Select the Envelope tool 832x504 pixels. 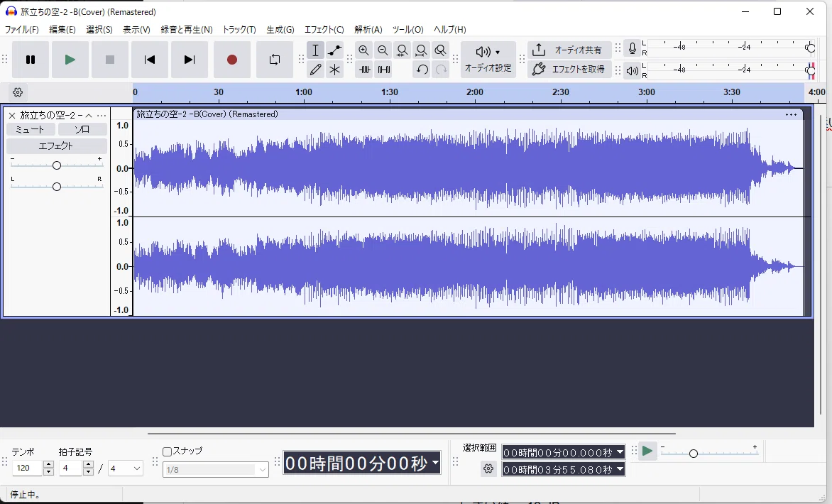[x=334, y=50]
